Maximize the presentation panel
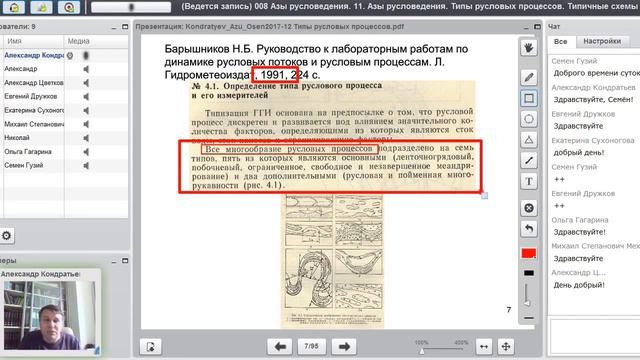 537,27
